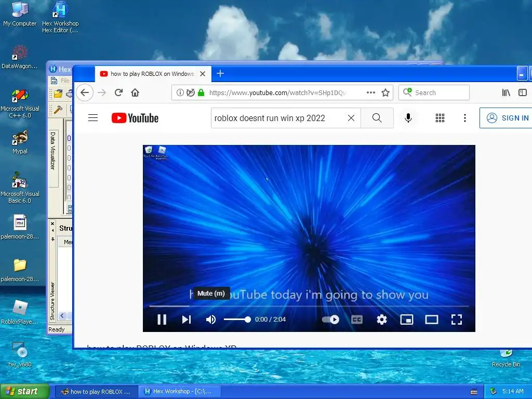Open video player settings gear
This screenshot has width=532, height=399.
click(382, 320)
